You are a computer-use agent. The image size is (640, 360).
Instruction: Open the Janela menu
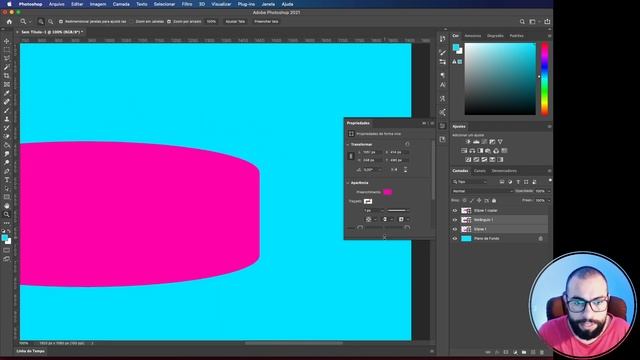268,4
